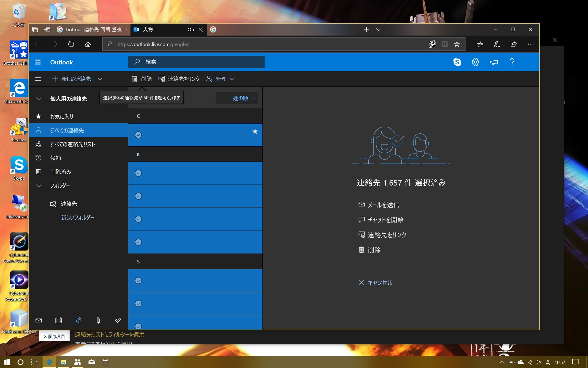Click the Outlook search box
Viewport: 588px width, 368px height.
pyautogui.click(x=196, y=62)
